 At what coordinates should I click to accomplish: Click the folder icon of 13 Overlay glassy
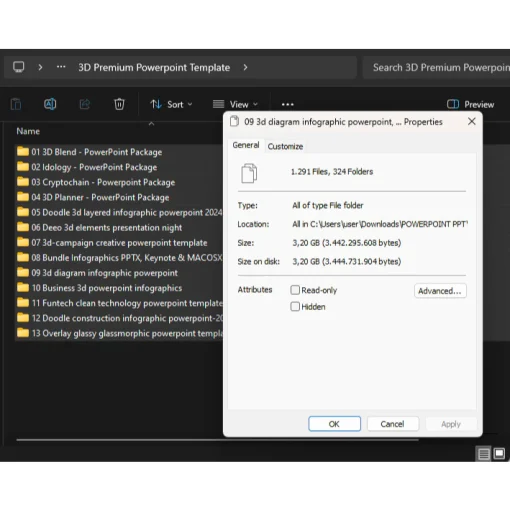coord(23,333)
